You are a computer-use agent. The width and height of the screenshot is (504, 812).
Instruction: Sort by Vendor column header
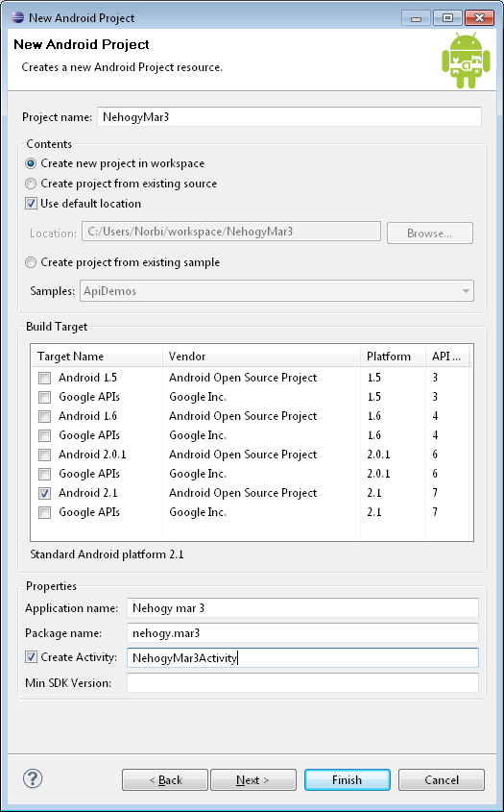pyautogui.click(x=261, y=357)
